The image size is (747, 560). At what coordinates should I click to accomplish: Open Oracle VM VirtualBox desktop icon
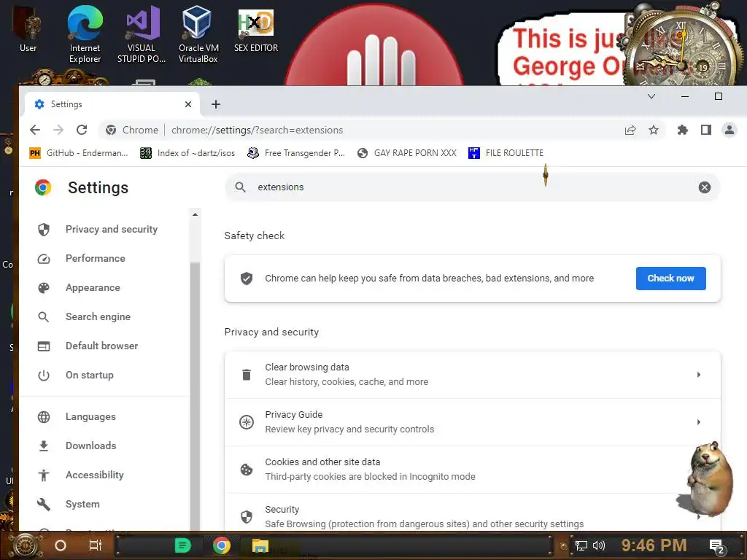[x=198, y=36]
